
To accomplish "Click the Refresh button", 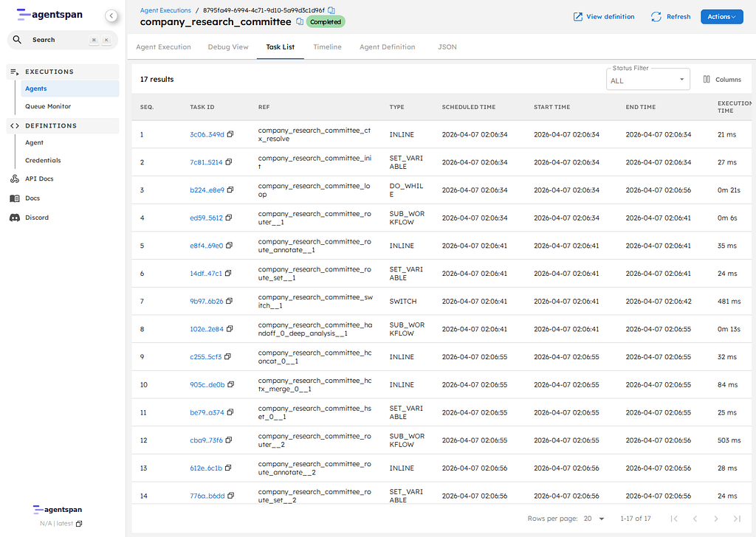I will 670,17.
